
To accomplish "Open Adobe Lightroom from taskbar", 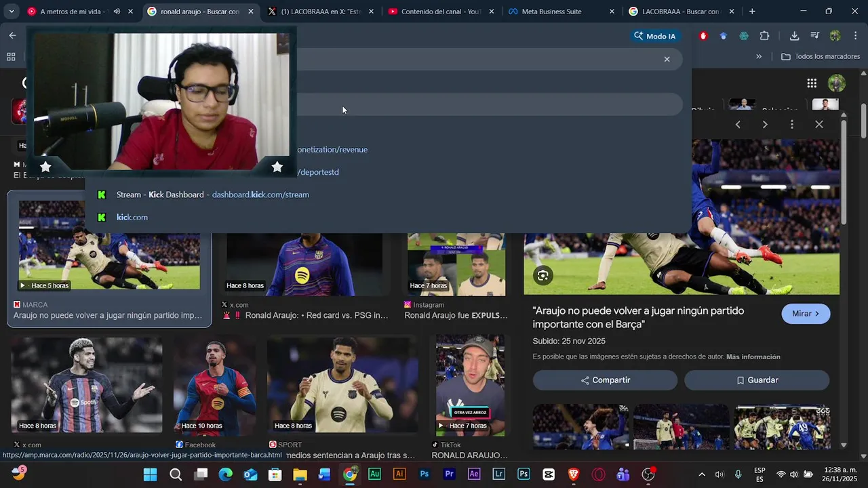I will click(499, 474).
